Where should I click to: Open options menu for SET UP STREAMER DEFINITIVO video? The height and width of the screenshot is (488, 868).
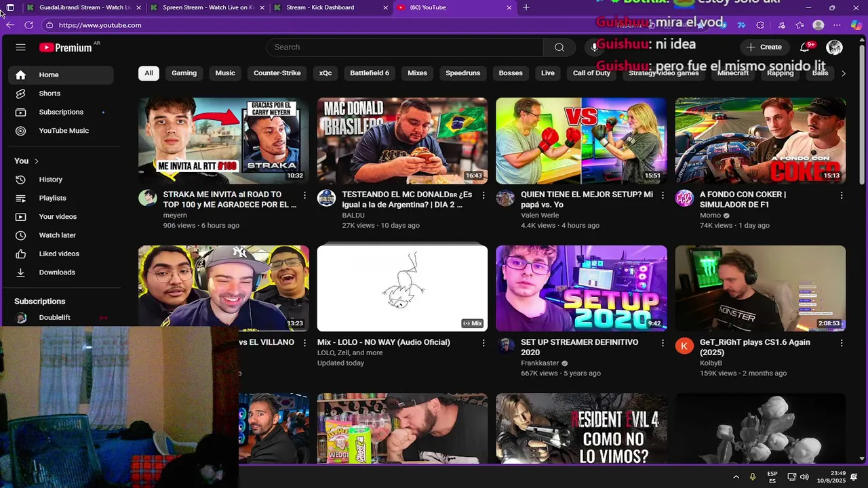663,343
